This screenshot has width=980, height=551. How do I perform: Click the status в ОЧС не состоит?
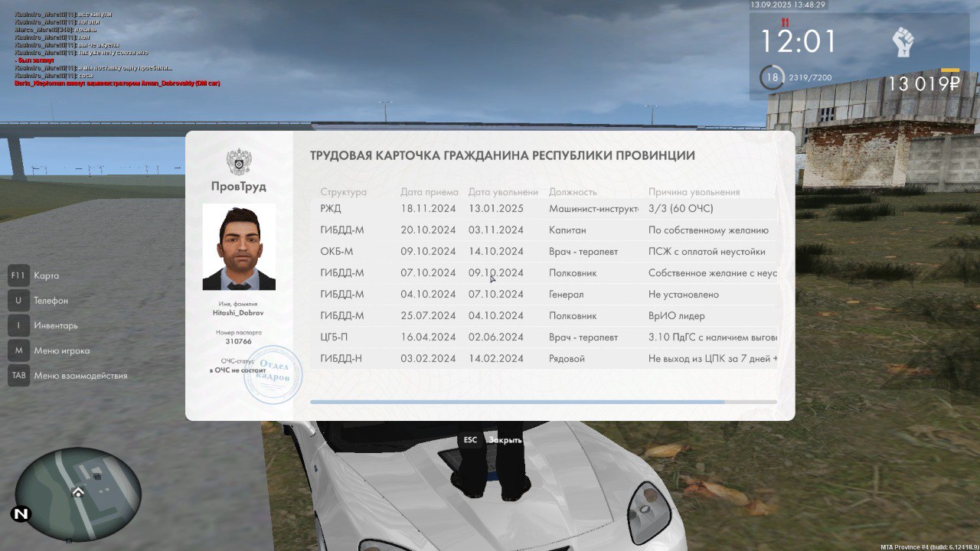[x=237, y=370]
